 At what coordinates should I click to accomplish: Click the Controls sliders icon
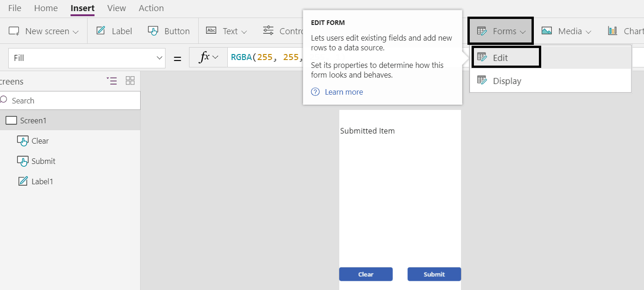268,30
